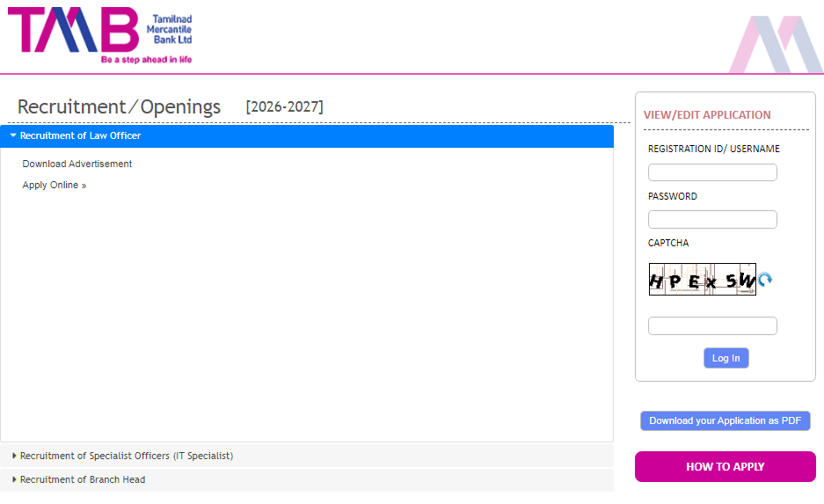Click the captcha text entry box

(712, 326)
